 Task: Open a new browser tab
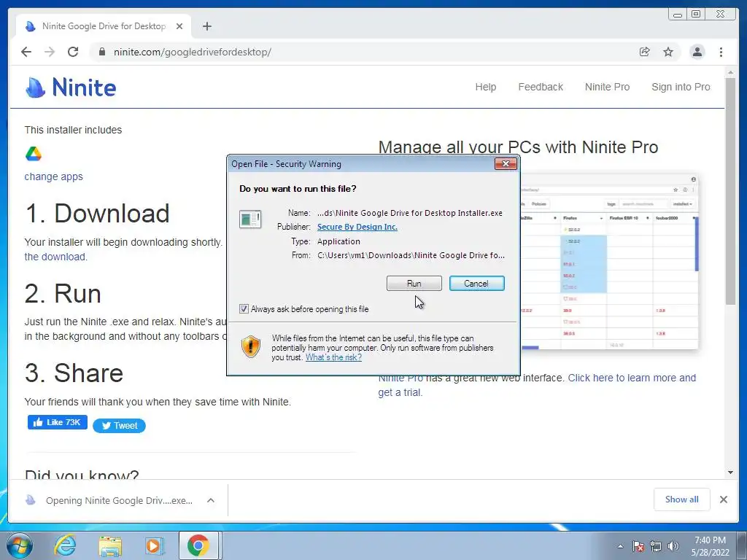[x=206, y=26]
